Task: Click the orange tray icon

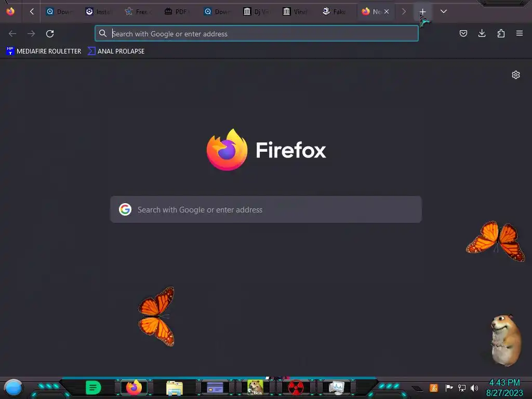Action: 434,388
